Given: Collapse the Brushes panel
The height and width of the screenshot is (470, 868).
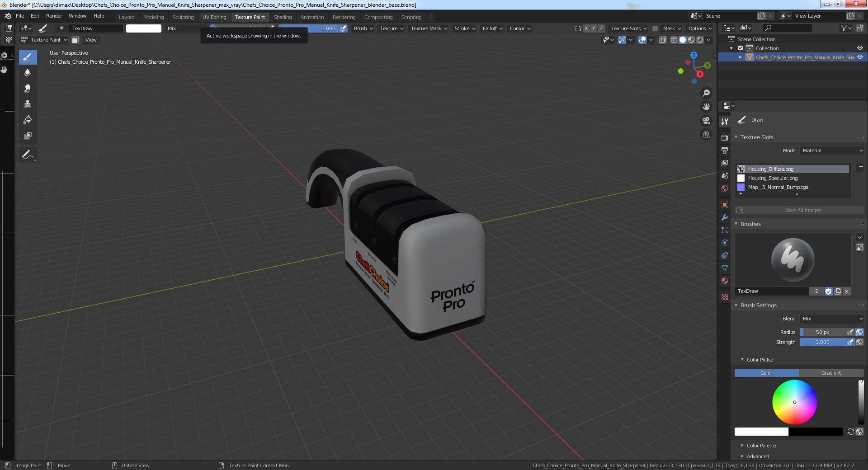Looking at the screenshot, I should 750,224.
